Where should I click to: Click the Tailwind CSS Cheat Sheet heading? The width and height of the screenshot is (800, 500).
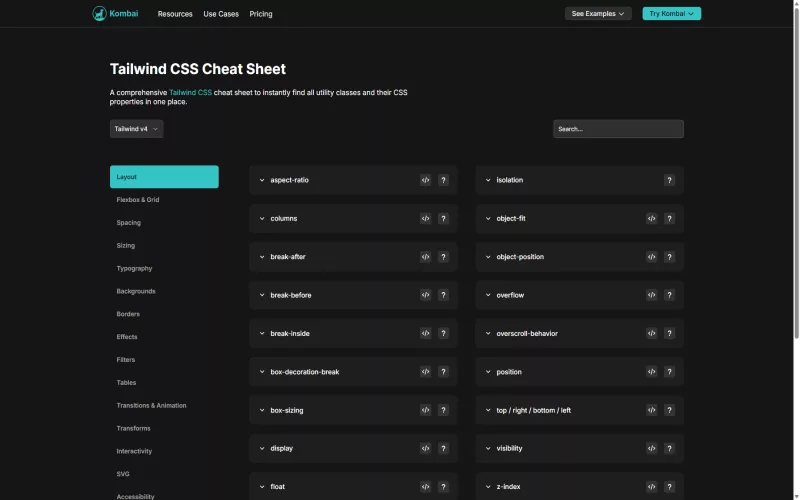pos(197,69)
